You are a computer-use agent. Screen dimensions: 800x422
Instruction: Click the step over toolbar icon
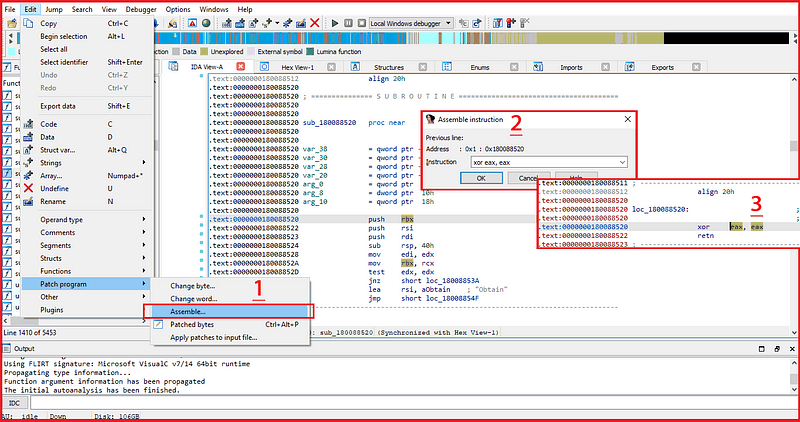tap(477, 23)
